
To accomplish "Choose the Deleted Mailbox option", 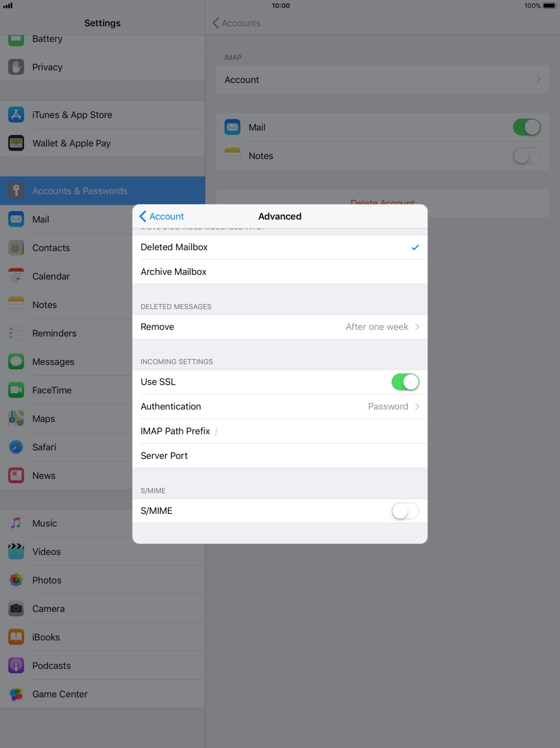I will [280, 247].
